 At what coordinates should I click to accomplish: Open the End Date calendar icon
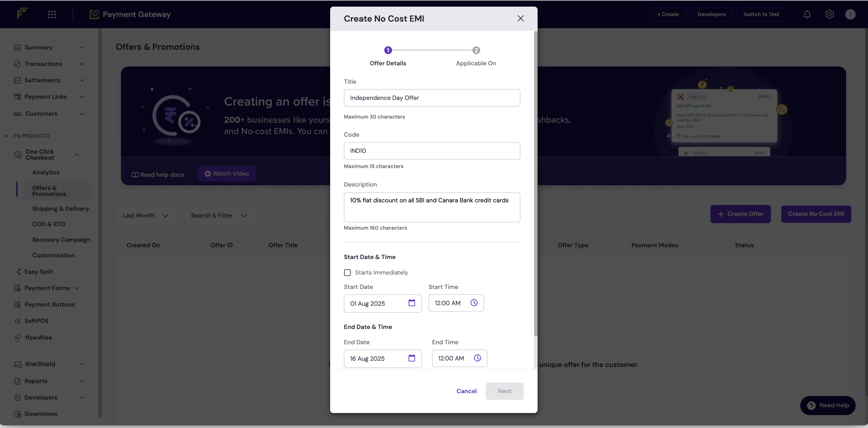[411, 358]
